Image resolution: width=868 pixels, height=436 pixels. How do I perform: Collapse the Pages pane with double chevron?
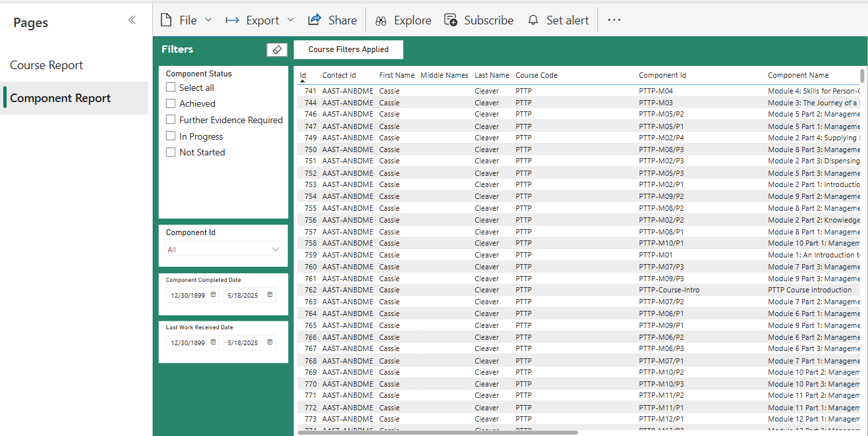132,20
